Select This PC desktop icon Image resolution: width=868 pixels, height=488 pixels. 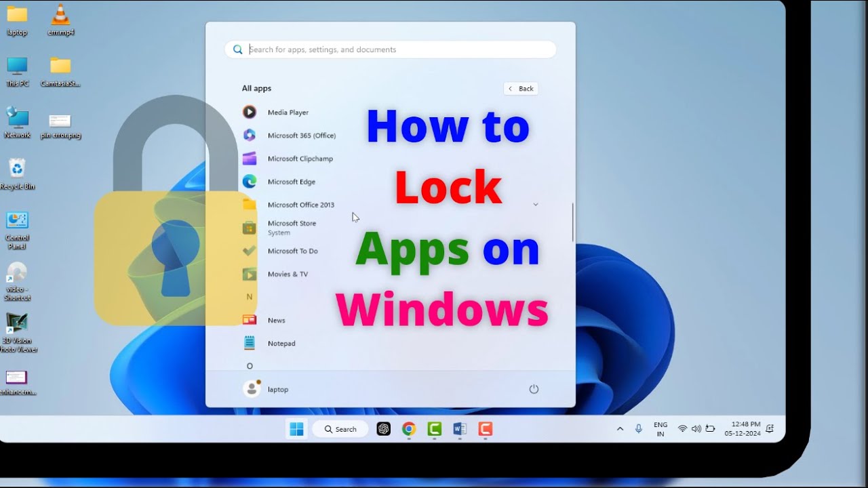click(x=17, y=72)
